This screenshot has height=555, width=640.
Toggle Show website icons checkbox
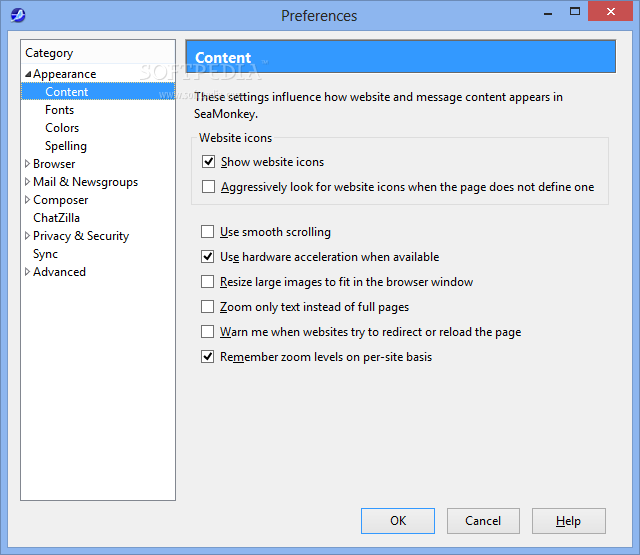click(208, 162)
